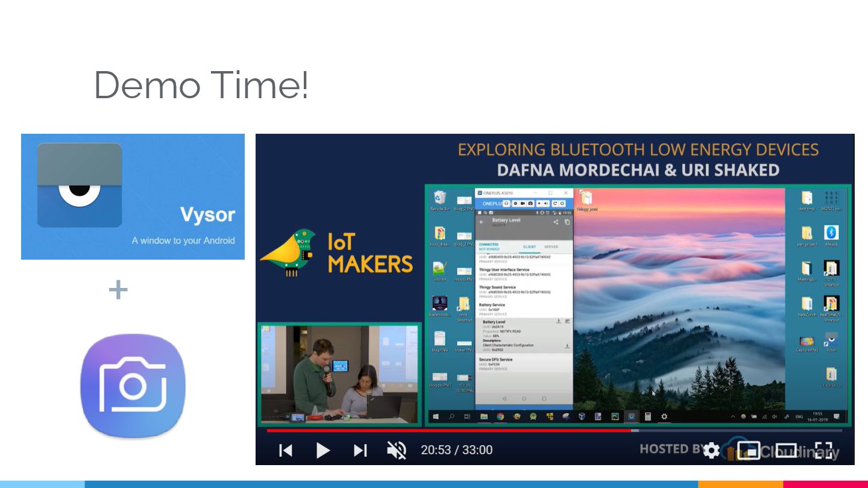Skip to next video
This screenshot has width=868, height=488.
(360, 450)
